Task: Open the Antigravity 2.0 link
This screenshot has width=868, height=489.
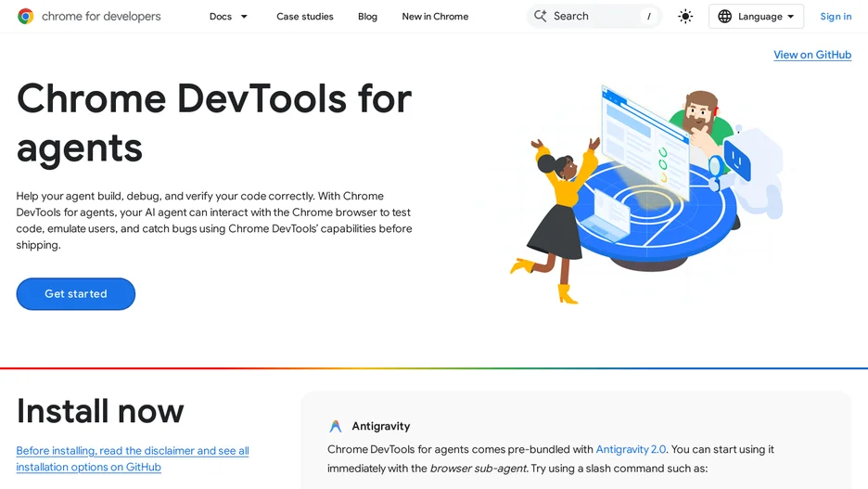Action: pyautogui.click(x=631, y=449)
